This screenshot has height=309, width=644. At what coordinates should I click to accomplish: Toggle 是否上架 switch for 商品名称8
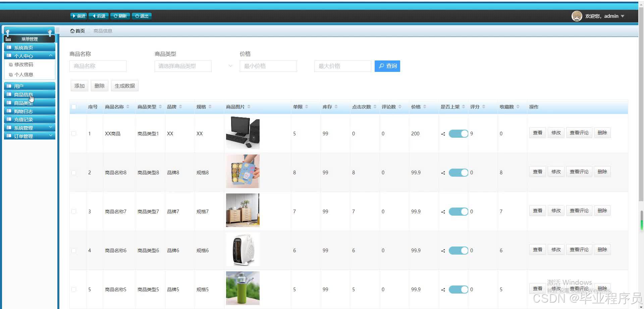(x=459, y=173)
